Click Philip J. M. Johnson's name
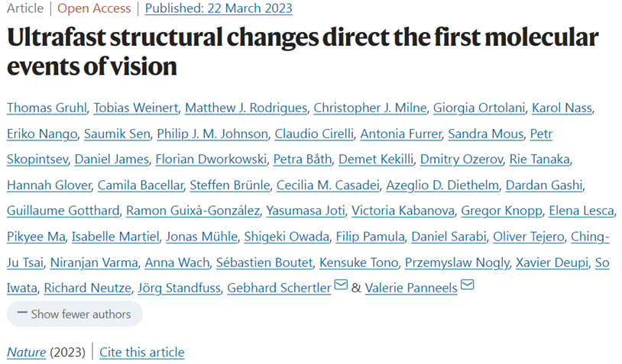Viewport: 622px width, 364px height. pos(212,134)
